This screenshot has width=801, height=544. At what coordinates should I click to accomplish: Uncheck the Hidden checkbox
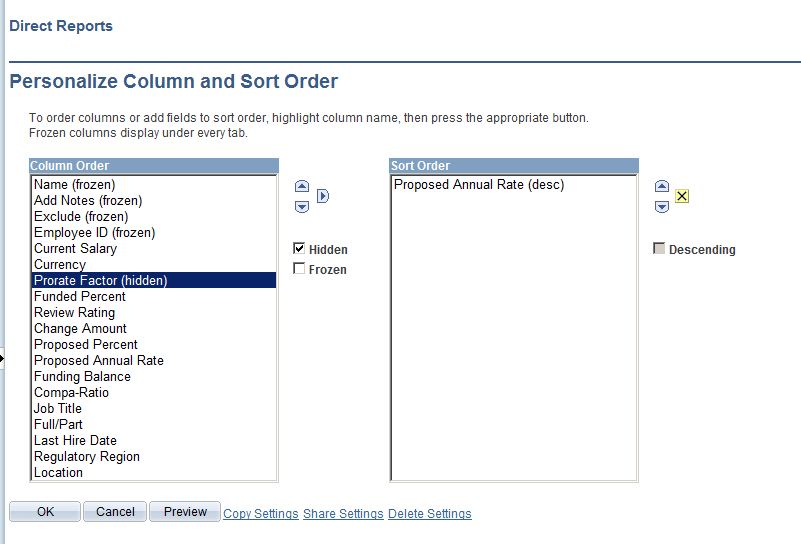point(299,249)
